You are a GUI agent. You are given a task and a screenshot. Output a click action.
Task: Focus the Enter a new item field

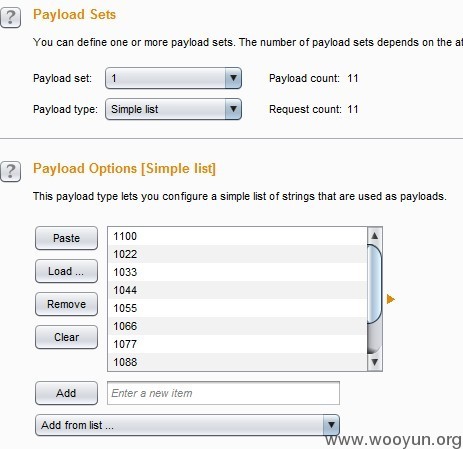click(223, 393)
